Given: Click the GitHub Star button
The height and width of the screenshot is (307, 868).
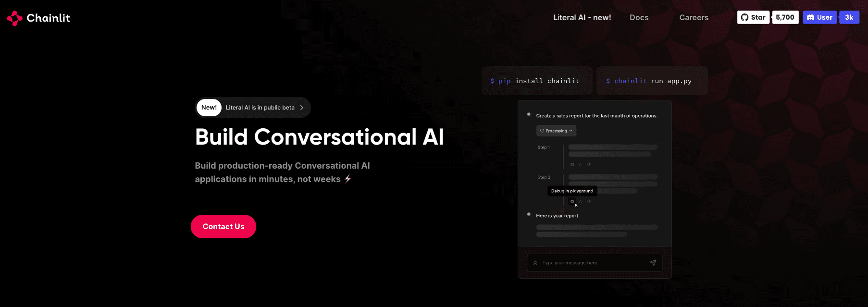Looking at the screenshot, I should [753, 17].
